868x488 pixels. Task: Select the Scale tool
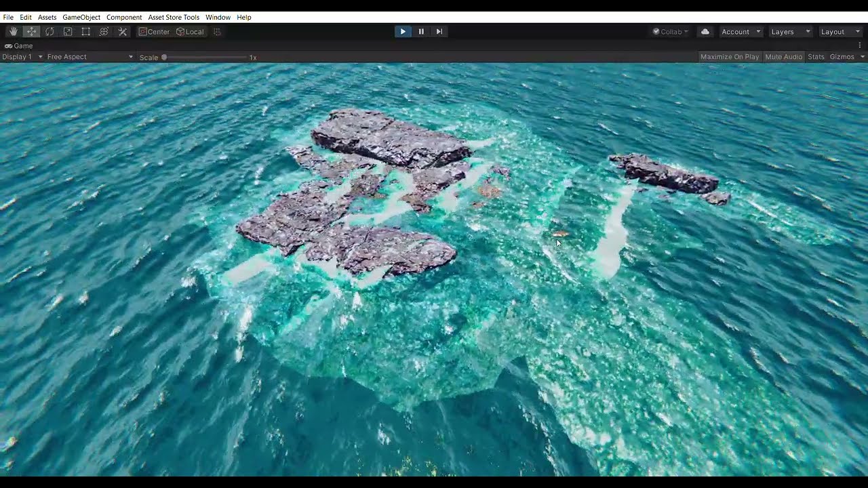68,32
